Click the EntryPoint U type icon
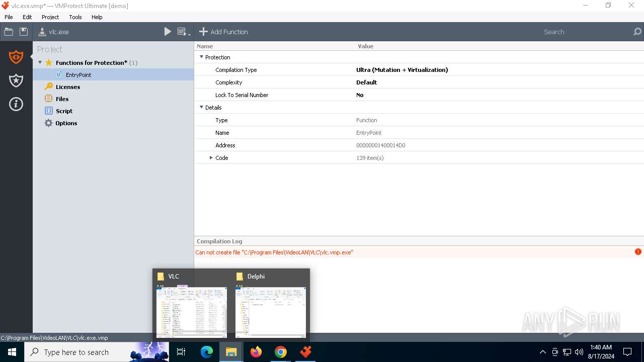 (59, 74)
